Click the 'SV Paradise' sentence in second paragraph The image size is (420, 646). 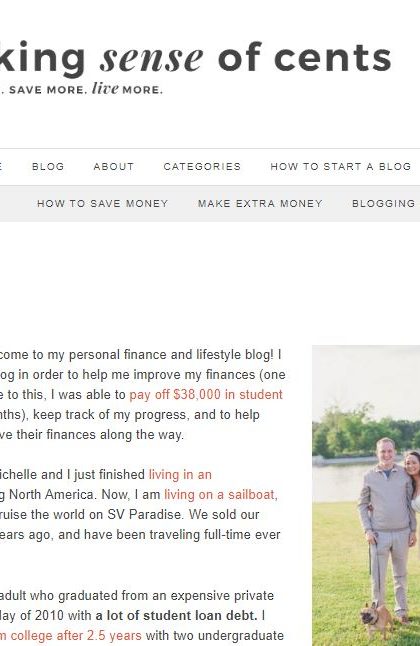(x=129, y=515)
